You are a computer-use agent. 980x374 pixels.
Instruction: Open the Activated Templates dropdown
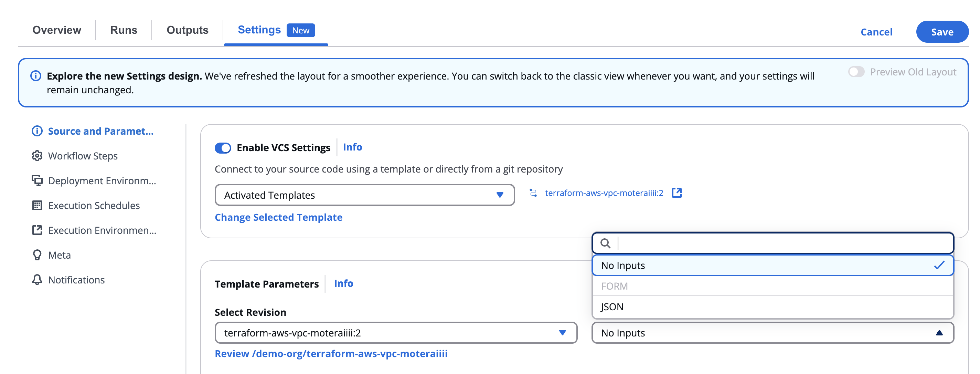point(364,195)
